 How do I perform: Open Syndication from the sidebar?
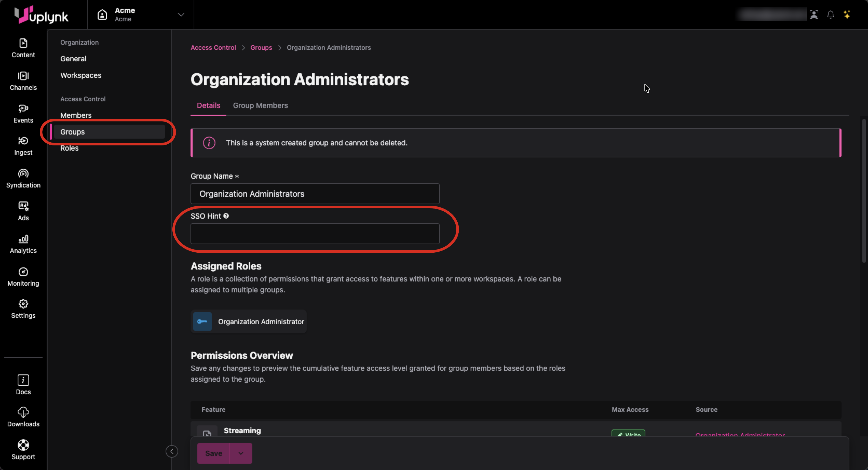pos(23,179)
